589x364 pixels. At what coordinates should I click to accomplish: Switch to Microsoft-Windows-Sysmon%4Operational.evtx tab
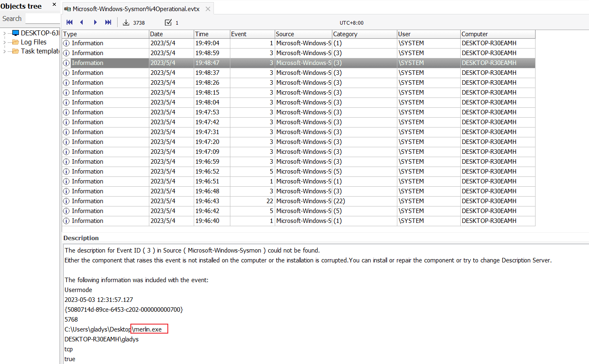(x=136, y=9)
